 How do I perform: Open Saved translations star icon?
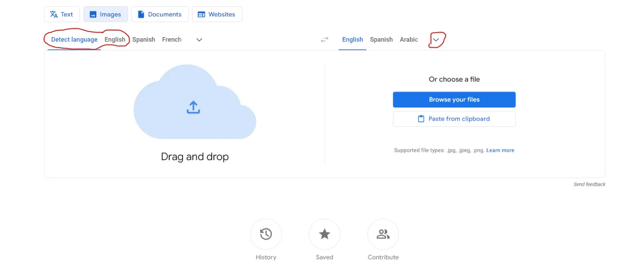coord(324,234)
